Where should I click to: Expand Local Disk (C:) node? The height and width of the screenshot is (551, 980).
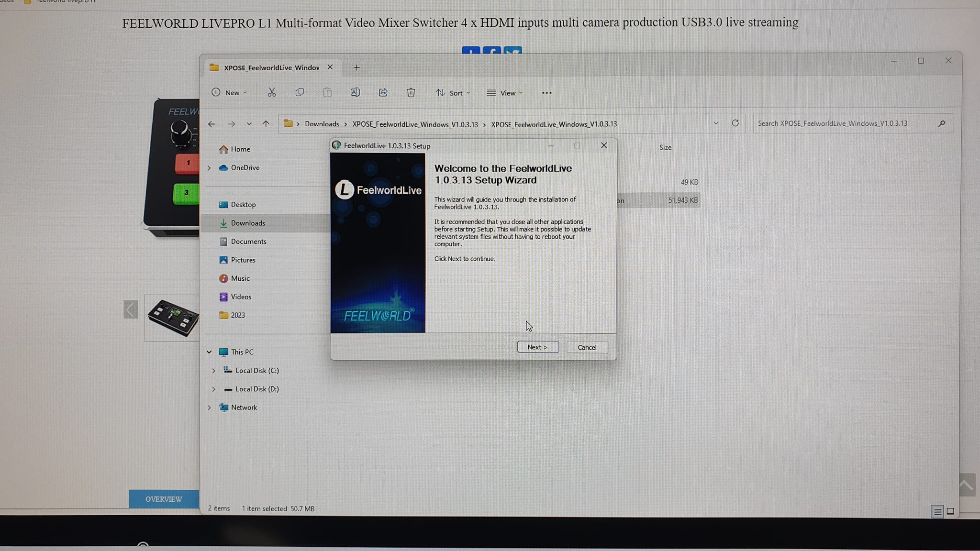[214, 371]
